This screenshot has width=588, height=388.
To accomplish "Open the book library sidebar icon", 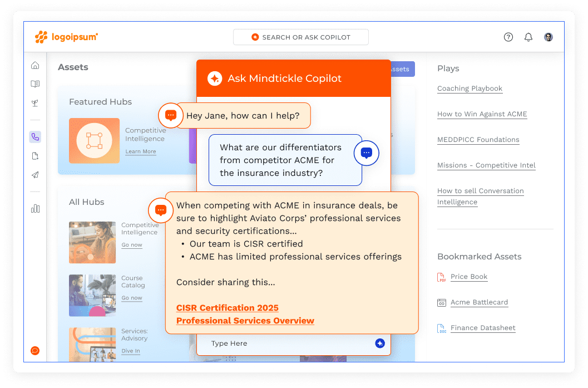I will pyautogui.click(x=35, y=84).
